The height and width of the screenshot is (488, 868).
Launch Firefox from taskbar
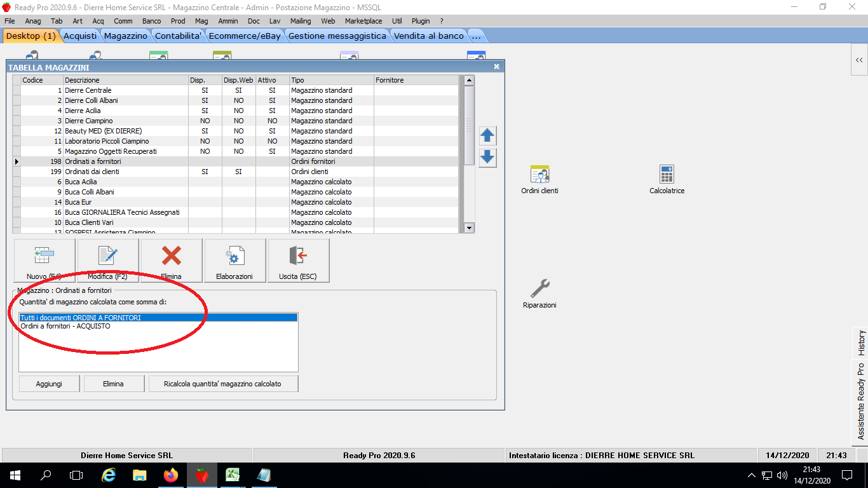pyautogui.click(x=171, y=475)
